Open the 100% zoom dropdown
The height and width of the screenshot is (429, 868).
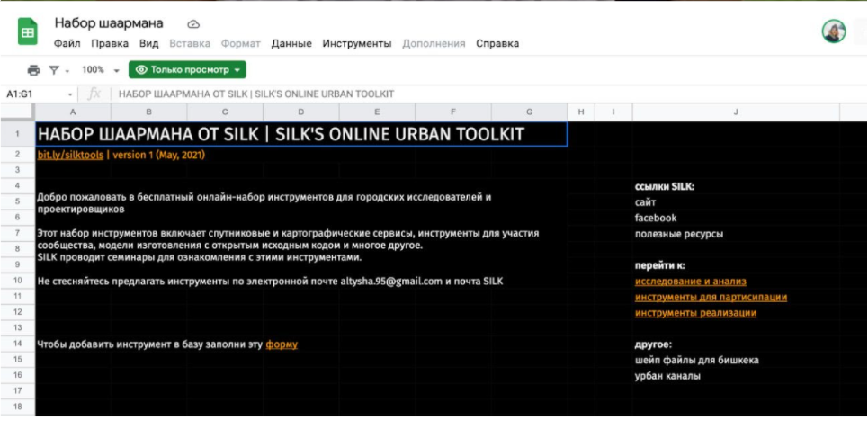pyautogui.click(x=101, y=70)
